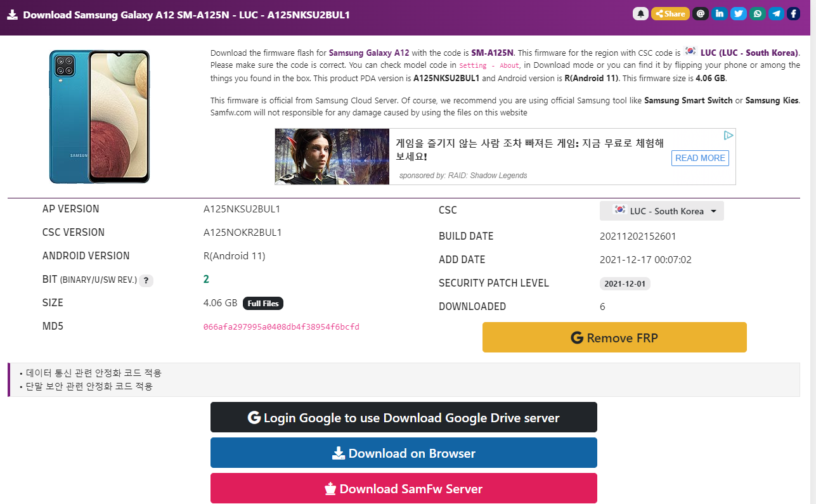Share on LinkedIn icon
Screen dimensions: 816x504
click(x=719, y=13)
